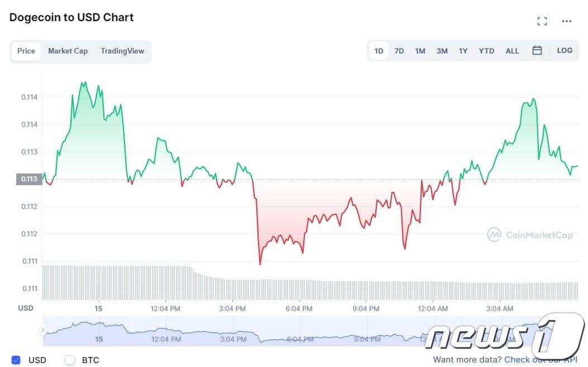Open the calendar date range picker
The width and height of the screenshot is (588, 367).
pyautogui.click(x=537, y=51)
